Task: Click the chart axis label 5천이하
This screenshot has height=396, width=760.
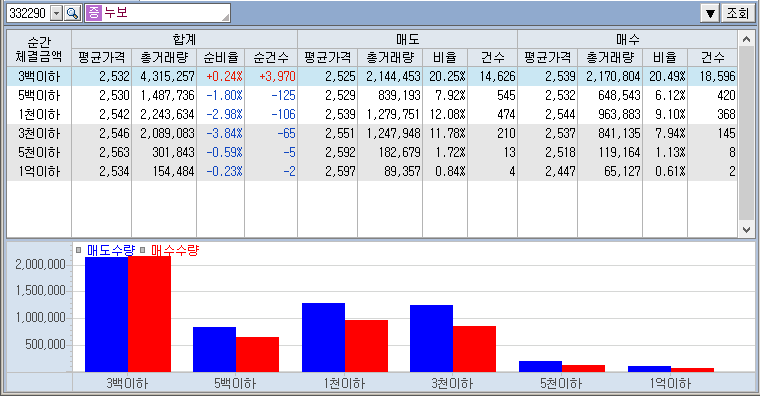Action: click(x=561, y=383)
